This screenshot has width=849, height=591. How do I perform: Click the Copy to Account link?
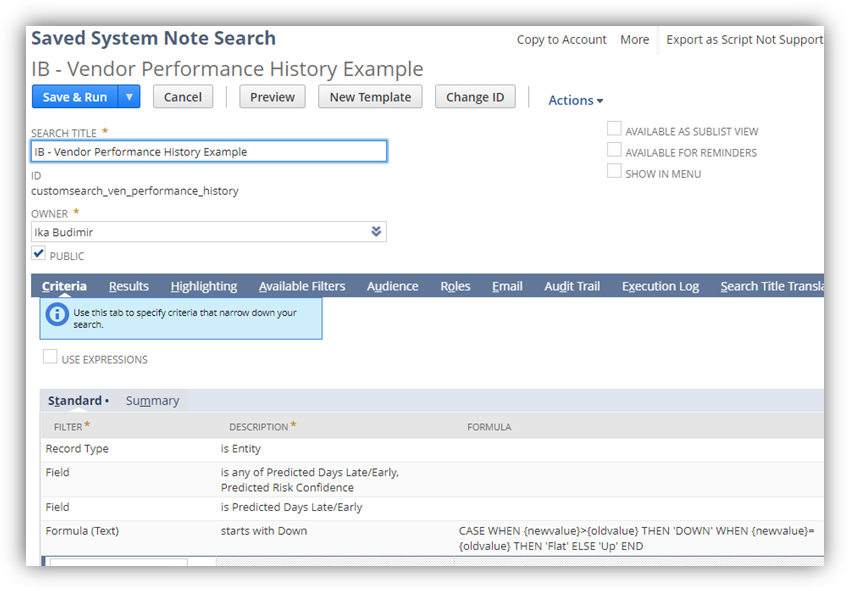click(561, 40)
